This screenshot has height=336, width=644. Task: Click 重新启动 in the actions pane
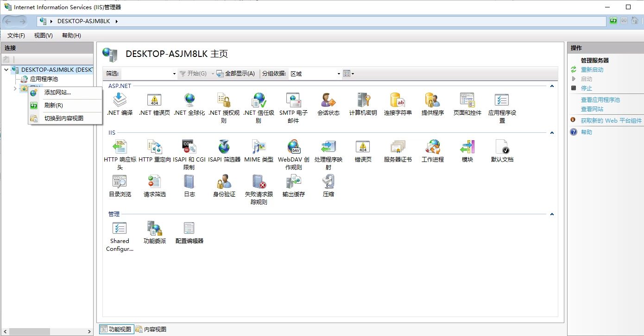coord(592,70)
